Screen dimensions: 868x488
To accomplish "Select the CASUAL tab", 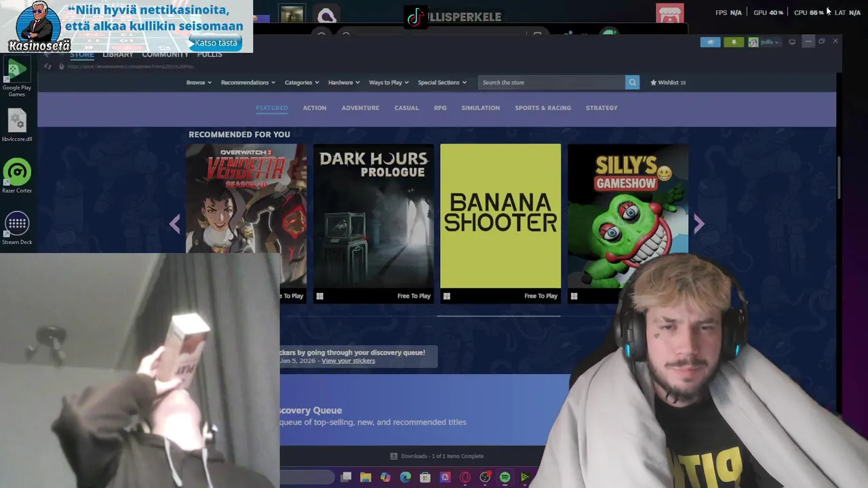I will point(407,108).
